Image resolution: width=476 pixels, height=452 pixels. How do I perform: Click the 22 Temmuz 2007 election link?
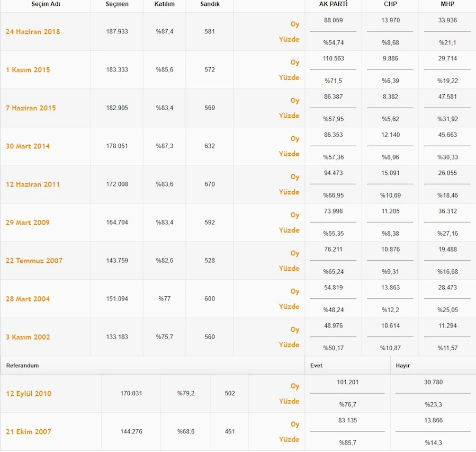coord(34,261)
